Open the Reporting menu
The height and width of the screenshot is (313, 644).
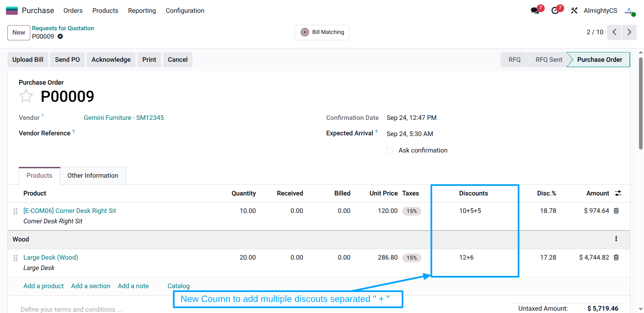pos(142,11)
